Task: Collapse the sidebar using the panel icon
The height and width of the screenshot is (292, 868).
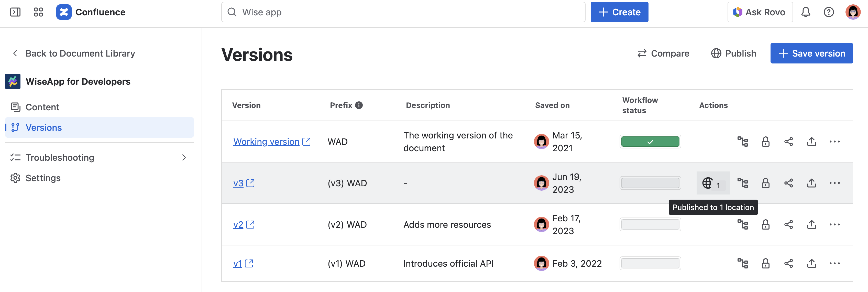Action: (x=15, y=12)
